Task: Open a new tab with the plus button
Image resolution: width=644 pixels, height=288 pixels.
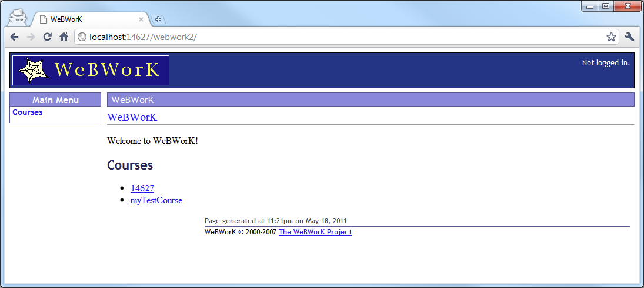Action: coord(158,19)
